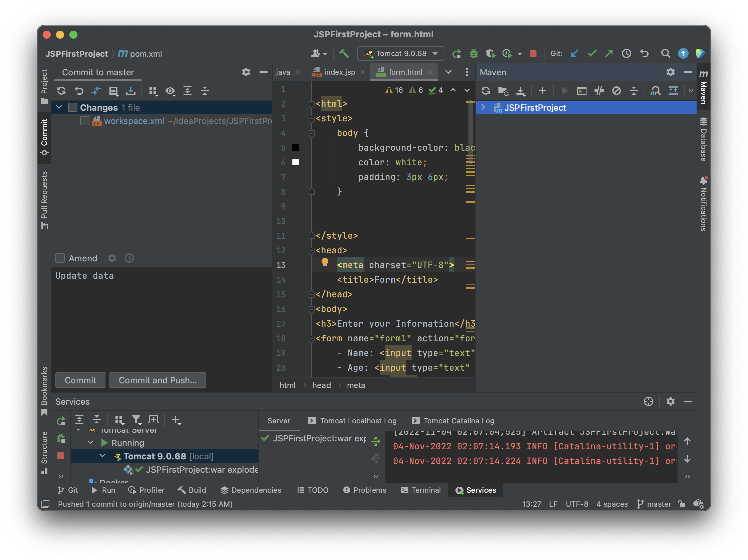Viewport: 748px width, 560px height.
Task: Start debugging with the green bug icon
Action: tap(473, 53)
